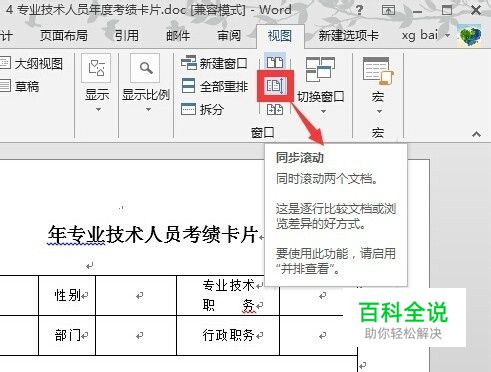The width and height of the screenshot is (491, 372).
Task: Click New Window (新建窗口)
Action: pyautogui.click(x=214, y=63)
